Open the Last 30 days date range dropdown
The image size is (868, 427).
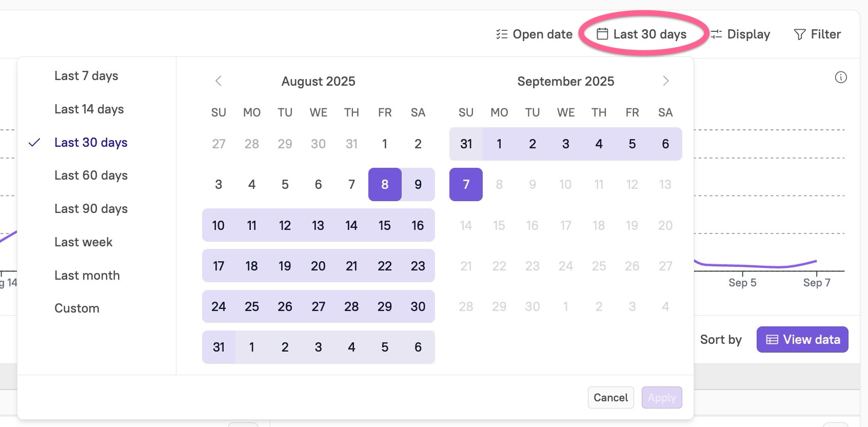point(643,34)
